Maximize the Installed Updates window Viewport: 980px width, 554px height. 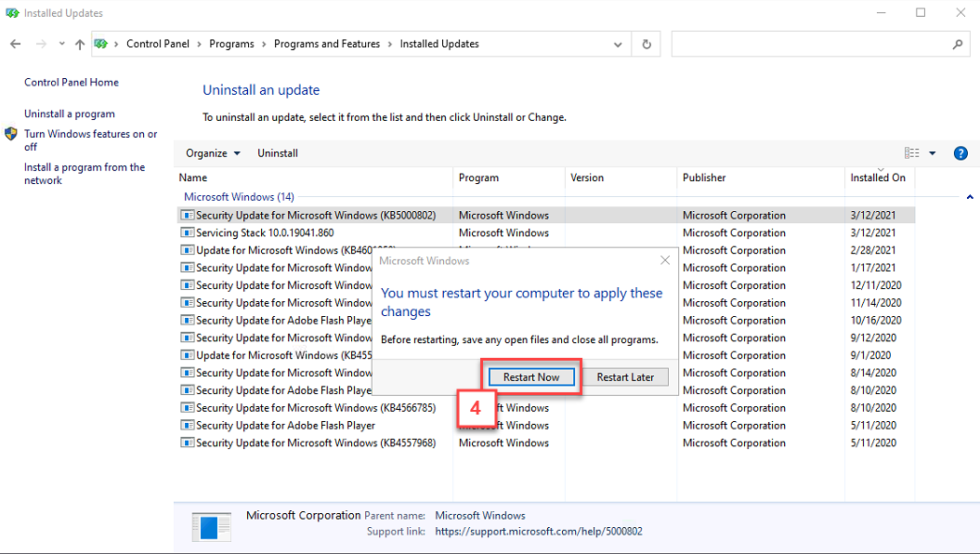tap(921, 12)
